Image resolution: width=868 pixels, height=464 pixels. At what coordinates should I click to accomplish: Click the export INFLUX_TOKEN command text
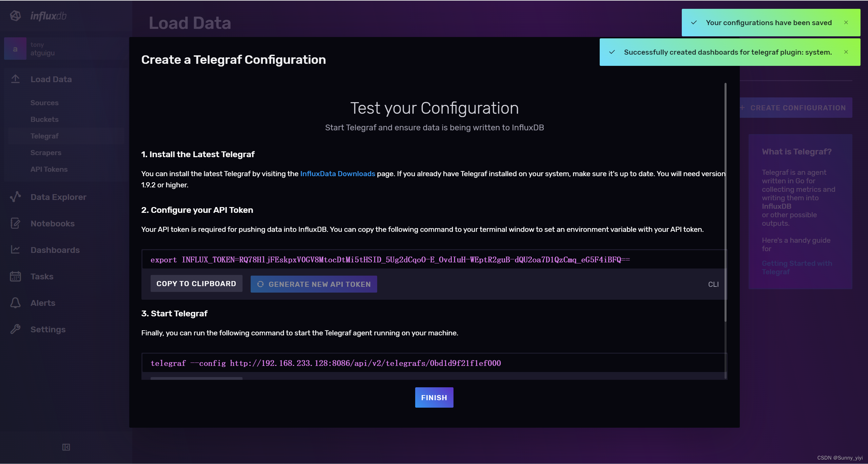[390, 260]
